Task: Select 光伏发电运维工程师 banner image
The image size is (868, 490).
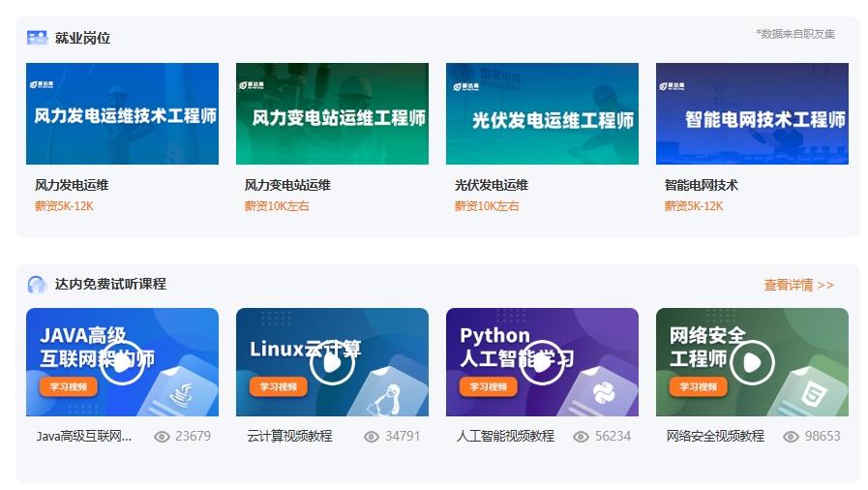Action: pyautogui.click(x=542, y=113)
